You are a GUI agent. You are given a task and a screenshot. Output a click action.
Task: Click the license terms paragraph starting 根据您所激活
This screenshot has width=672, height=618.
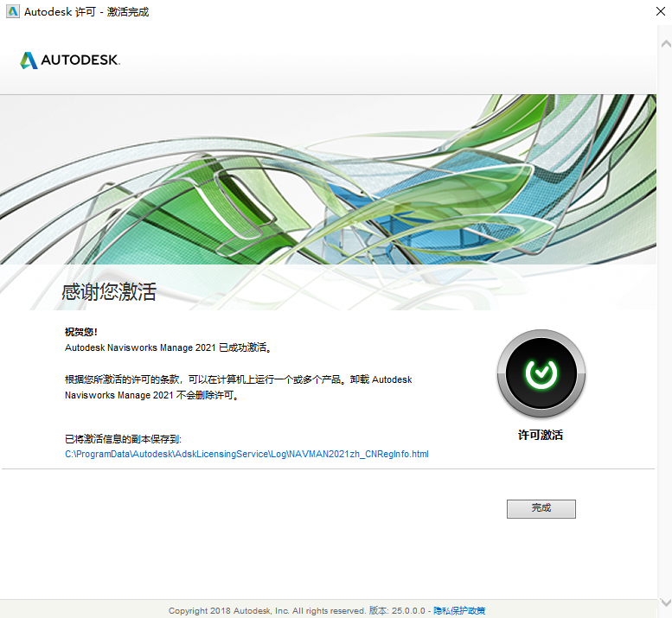point(238,387)
